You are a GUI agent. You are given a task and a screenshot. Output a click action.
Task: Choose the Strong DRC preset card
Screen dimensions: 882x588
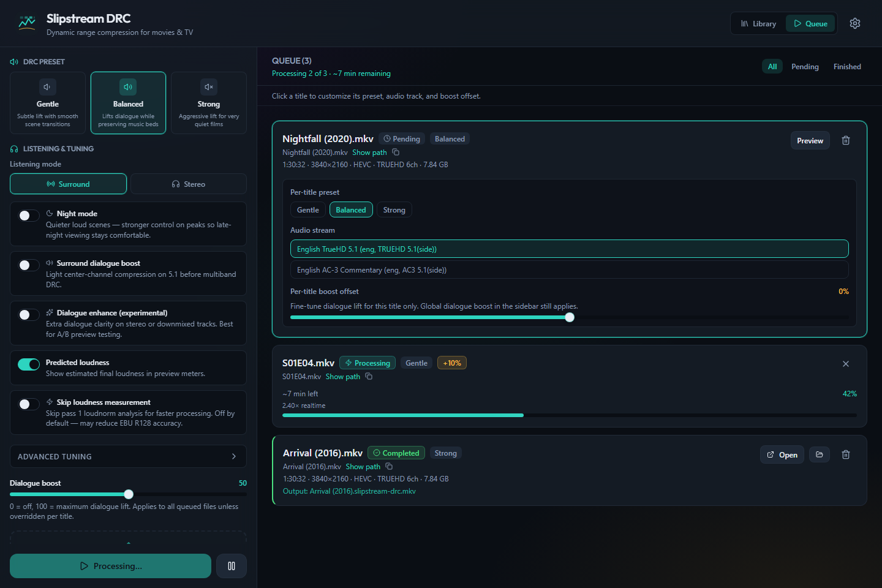(209, 103)
